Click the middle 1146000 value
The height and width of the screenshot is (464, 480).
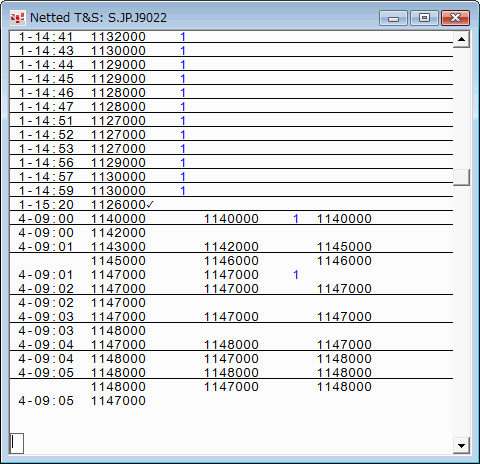click(x=231, y=261)
